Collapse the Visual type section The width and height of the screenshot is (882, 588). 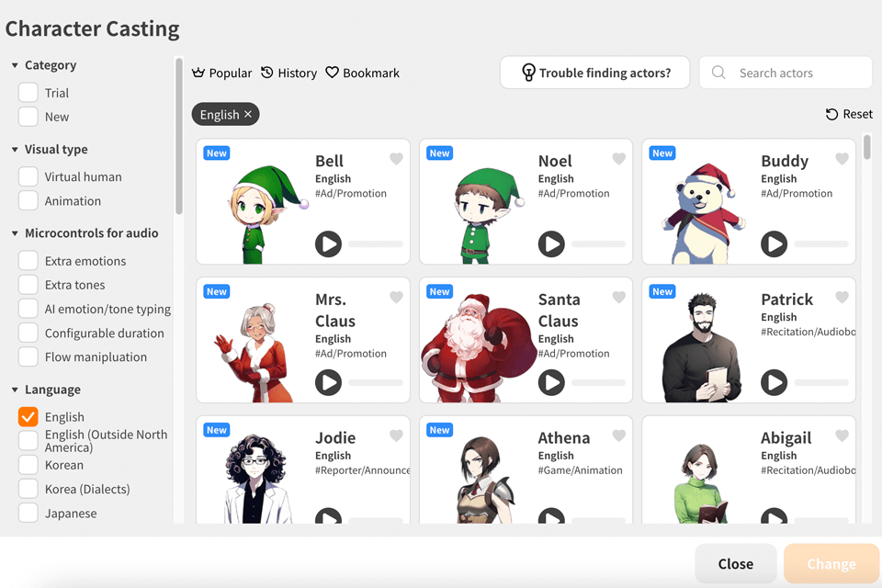(x=15, y=150)
